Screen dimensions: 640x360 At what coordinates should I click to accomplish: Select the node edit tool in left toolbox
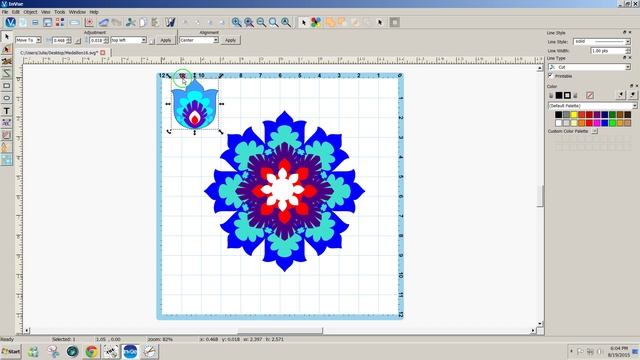[7, 49]
